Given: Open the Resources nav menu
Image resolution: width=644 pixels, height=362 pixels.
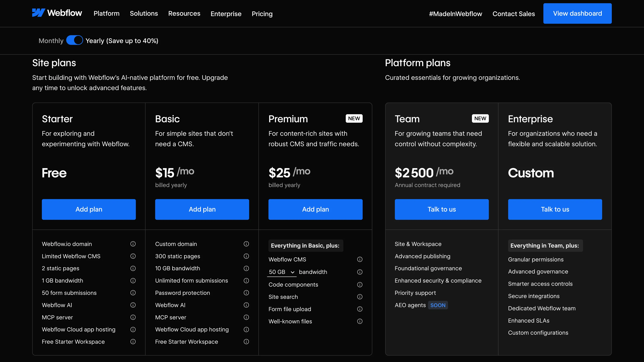Looking at the screenshot, I should click(x=184, y=13).
